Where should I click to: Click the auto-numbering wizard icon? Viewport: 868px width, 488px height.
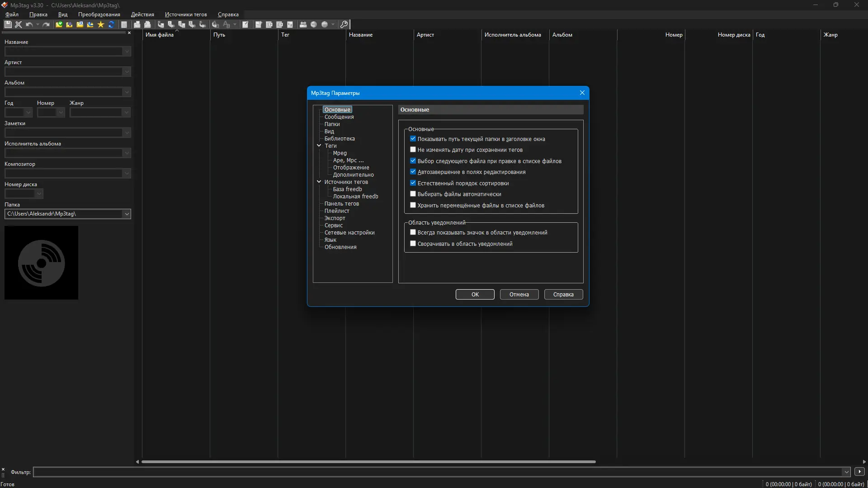click(x=290, y=24)
